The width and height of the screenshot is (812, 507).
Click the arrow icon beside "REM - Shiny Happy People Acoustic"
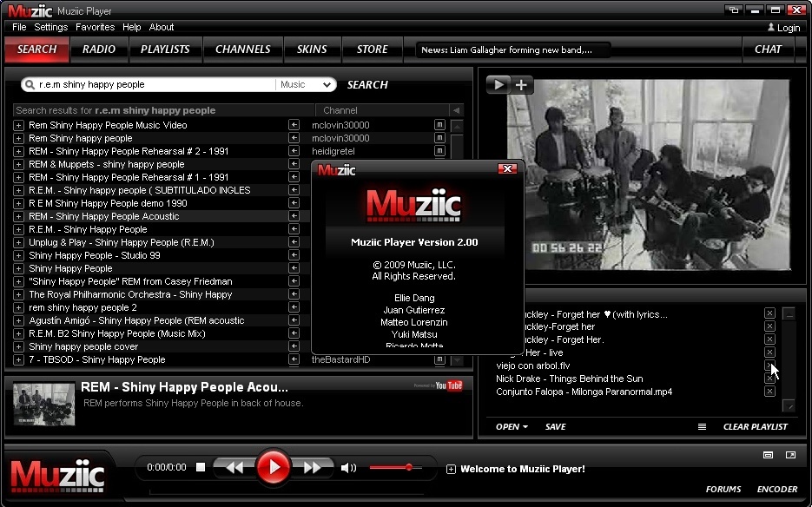click(294, 216)
